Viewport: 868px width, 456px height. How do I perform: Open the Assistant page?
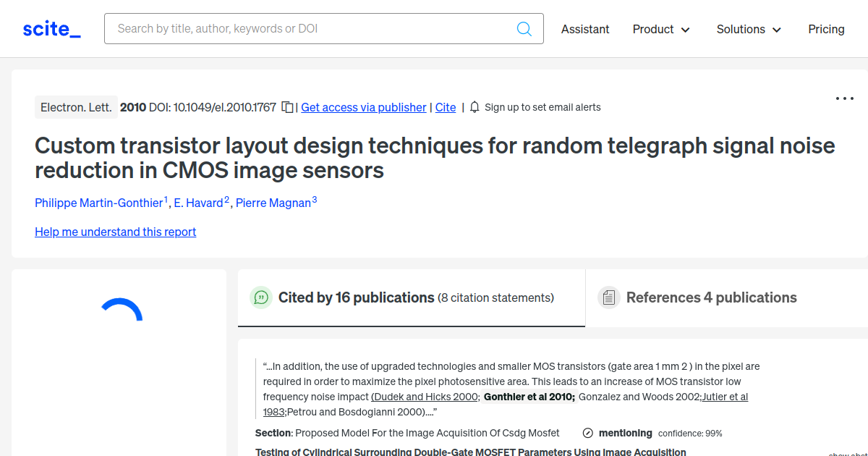[585, 29]
